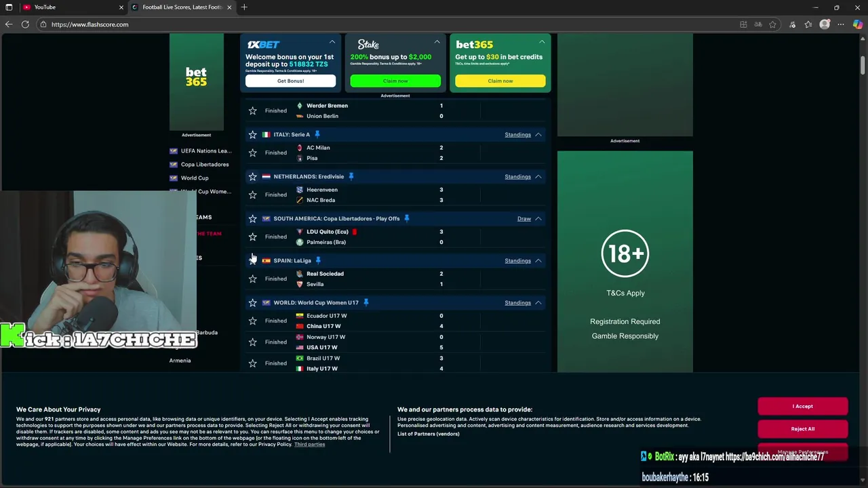
Task: Click Reject All on privacy banner
Action: pyautogui.click(x=803, y=428)
